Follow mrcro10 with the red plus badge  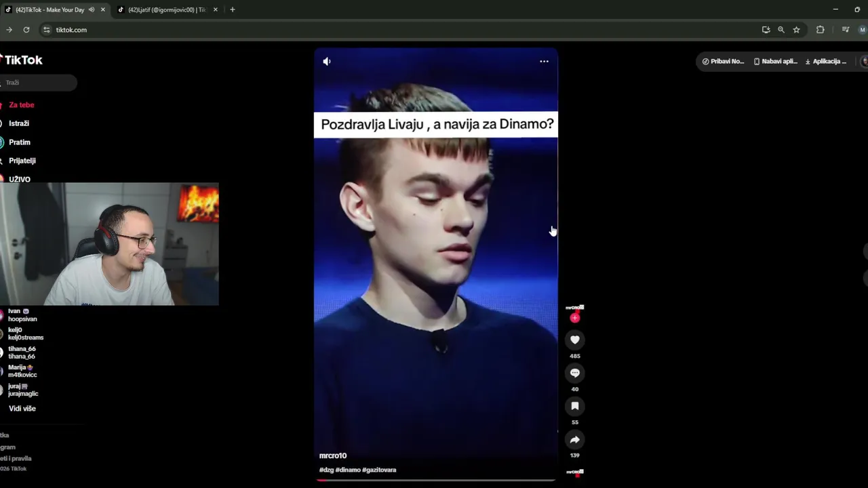coord(575,318)
